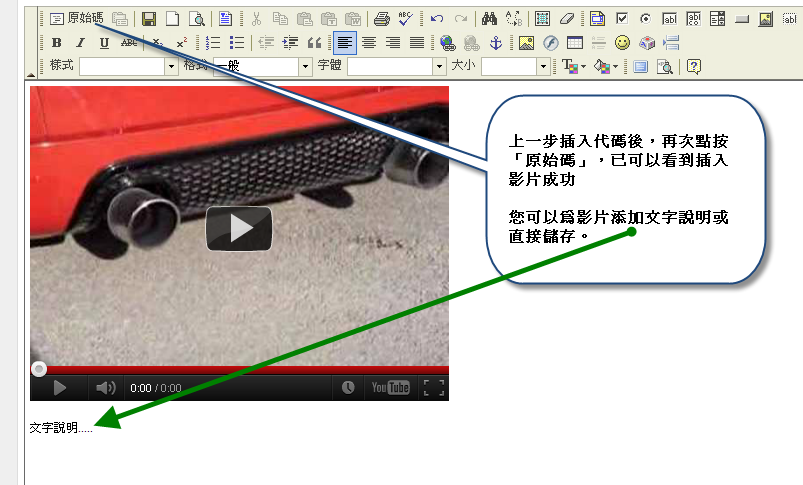Image resolution: width=803 pixels, height=485 pixels.
Task: Toggle Left Justify alignment
Action: pyautogui.click(x=344, y=43)
